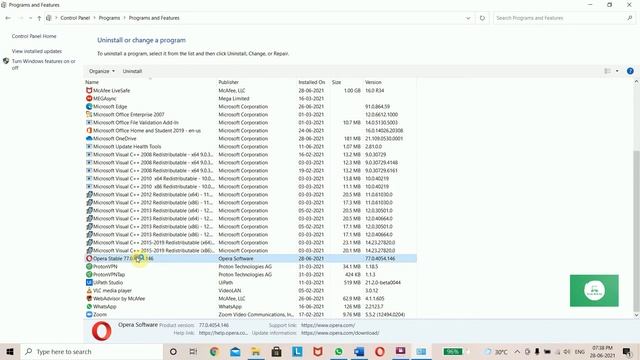Image resolution: width=640 pixels, height=360 pixels.
Task: Open Task View on taskbar
Action: point(193,351)
